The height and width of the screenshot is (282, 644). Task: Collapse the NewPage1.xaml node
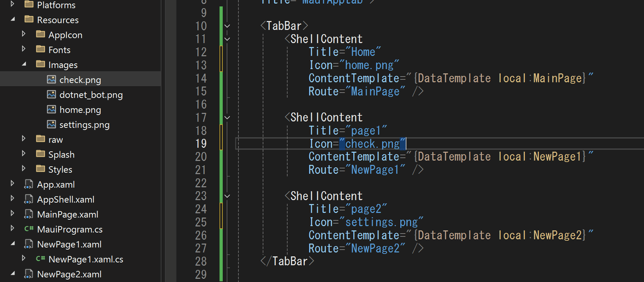tap(12, 244)
